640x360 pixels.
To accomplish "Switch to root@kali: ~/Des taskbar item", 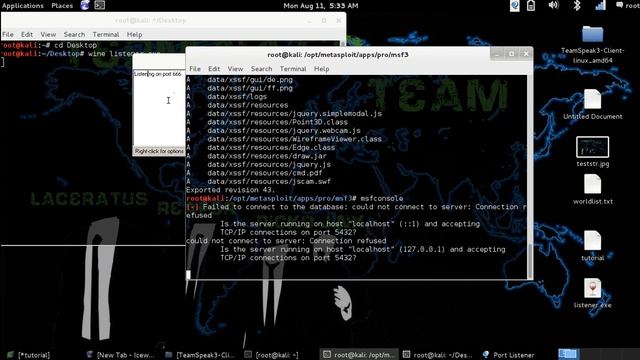I will tap(438, 355).
